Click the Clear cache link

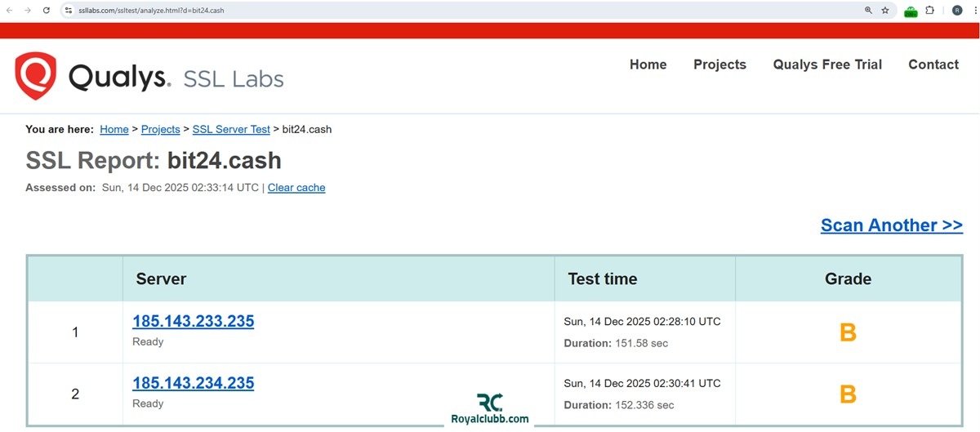[296, 188]
